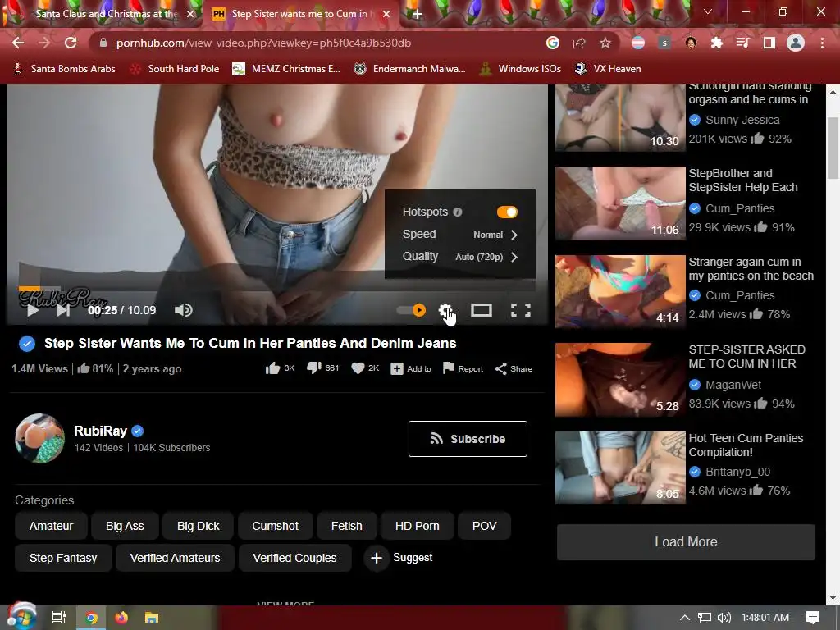Screen dimensions: 840x630
Task: Open the tab search chevron
Action: pos(708,11)
